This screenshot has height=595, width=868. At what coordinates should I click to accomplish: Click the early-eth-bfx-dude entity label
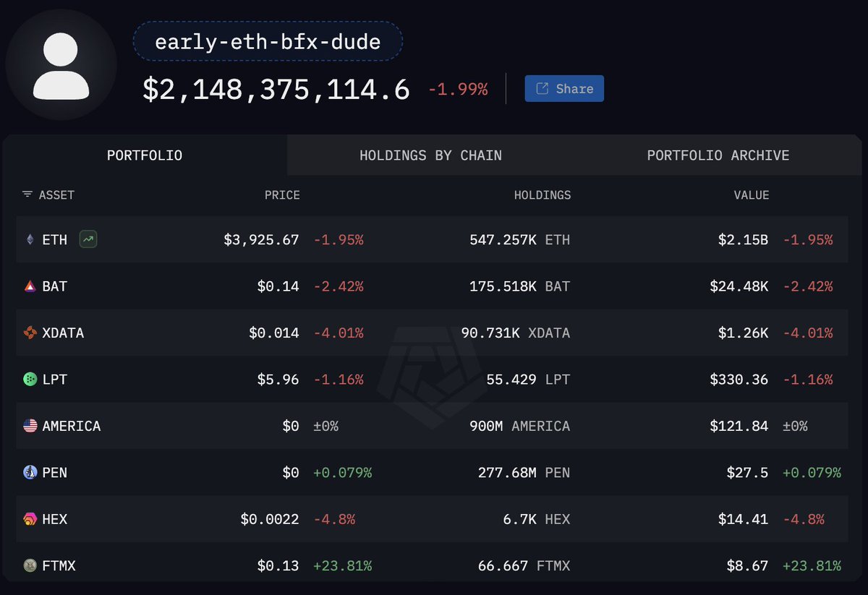[268, 42]
